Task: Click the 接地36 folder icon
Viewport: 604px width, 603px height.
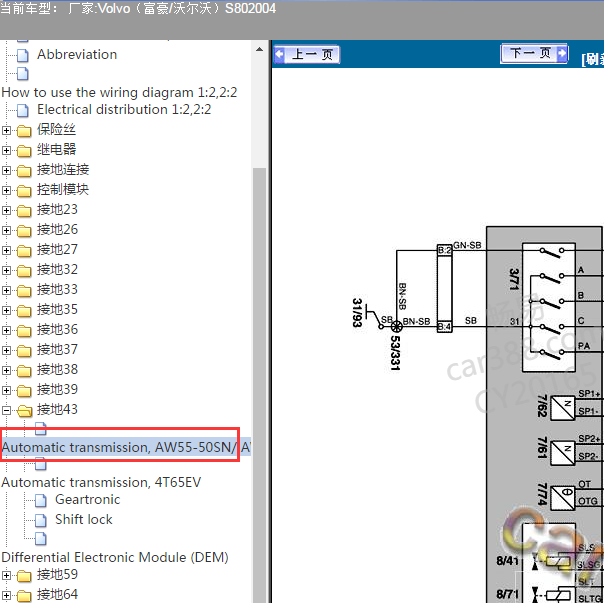Action: click(x=24, y=331)
